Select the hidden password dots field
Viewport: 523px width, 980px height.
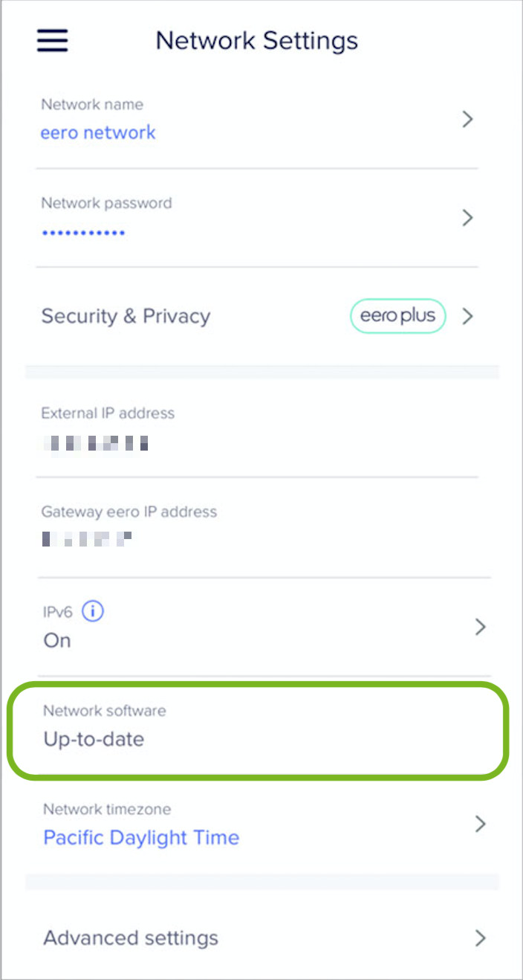tap(83, 233)
